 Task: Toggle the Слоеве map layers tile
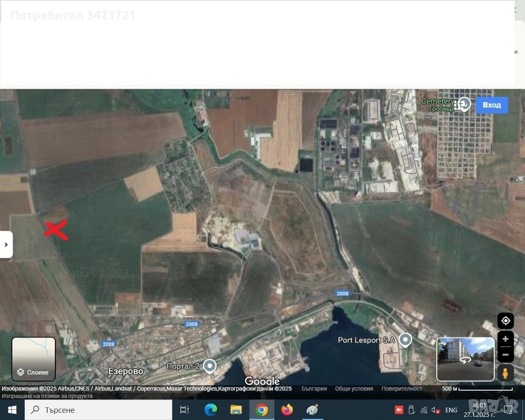[33, 359]
